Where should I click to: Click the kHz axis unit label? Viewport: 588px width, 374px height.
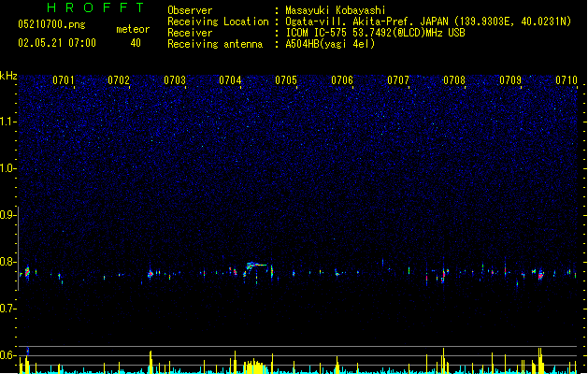pos(8,76)
